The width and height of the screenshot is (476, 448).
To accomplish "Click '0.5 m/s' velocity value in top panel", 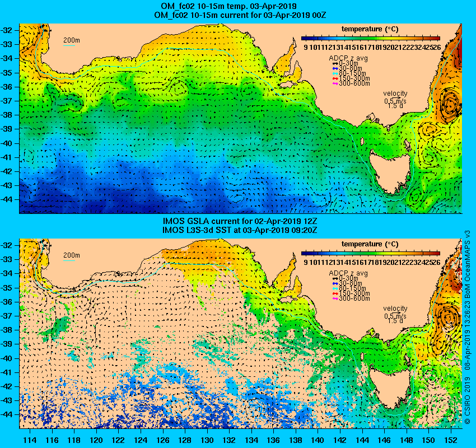I will pyautogui.click(x=395, y=101).
